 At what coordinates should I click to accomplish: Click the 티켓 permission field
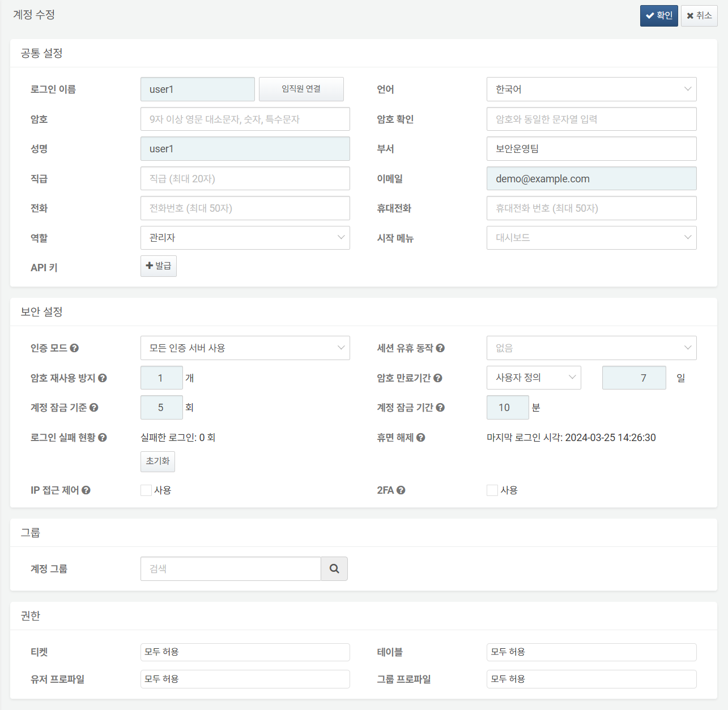coord(245,652)
